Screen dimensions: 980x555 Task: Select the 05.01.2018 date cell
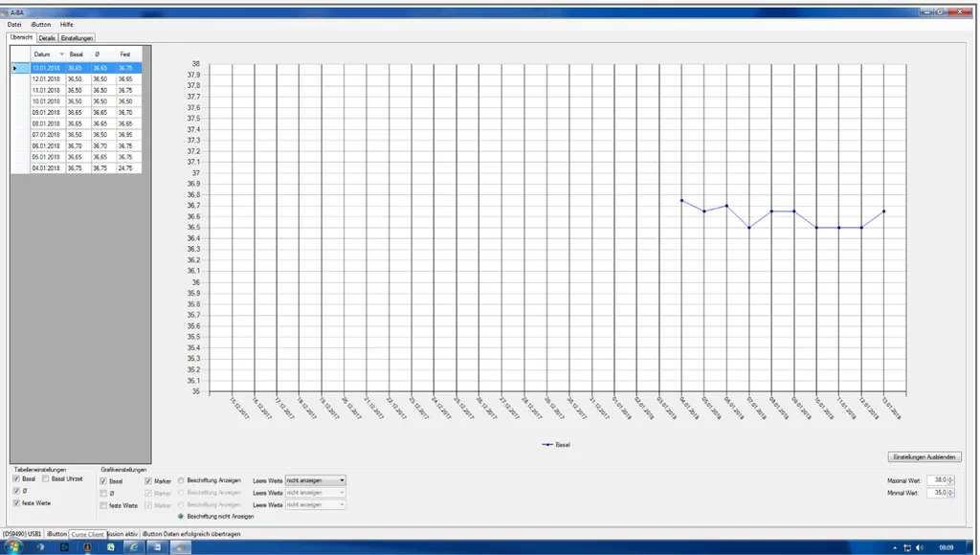point(46,157)
